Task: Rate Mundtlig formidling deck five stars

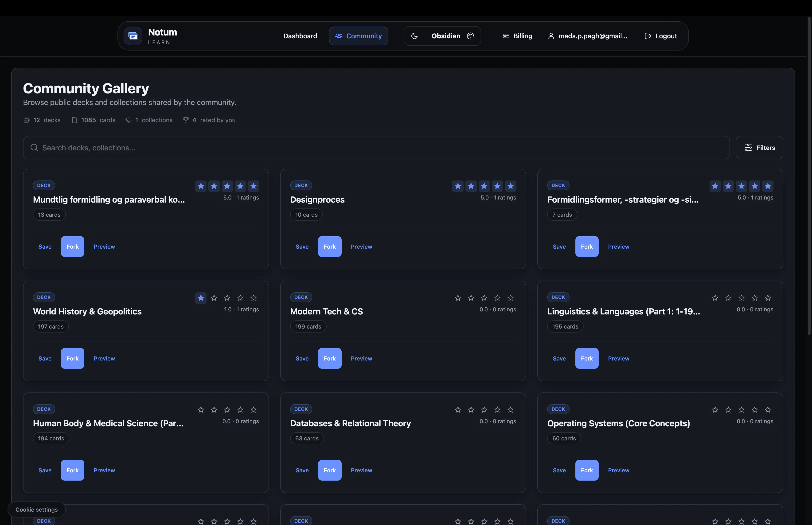Action: click(254, 186)
